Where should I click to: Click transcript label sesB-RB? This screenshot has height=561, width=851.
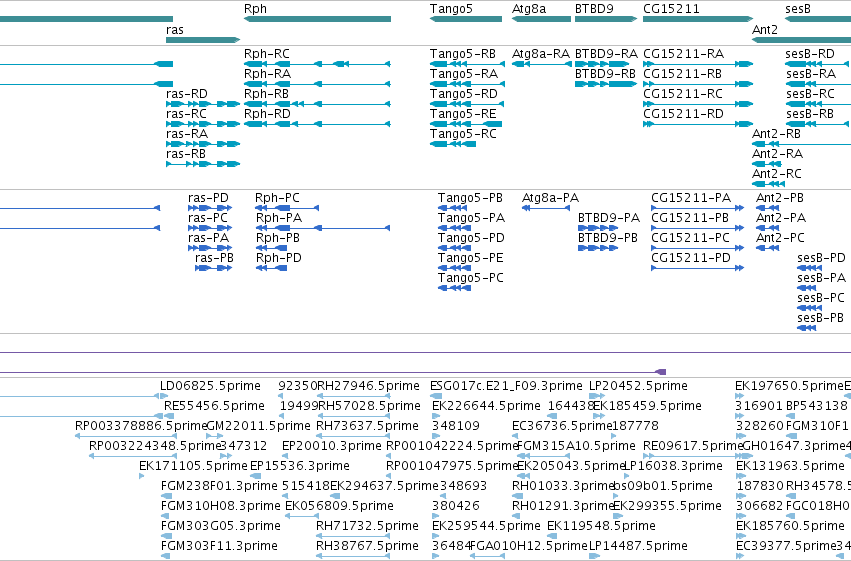(810, 114)
